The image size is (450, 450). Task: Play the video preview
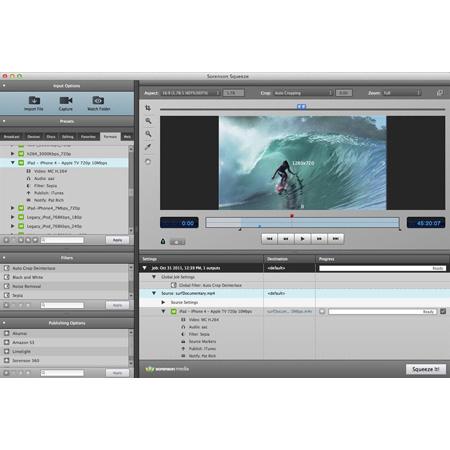[x=302, y=239]
